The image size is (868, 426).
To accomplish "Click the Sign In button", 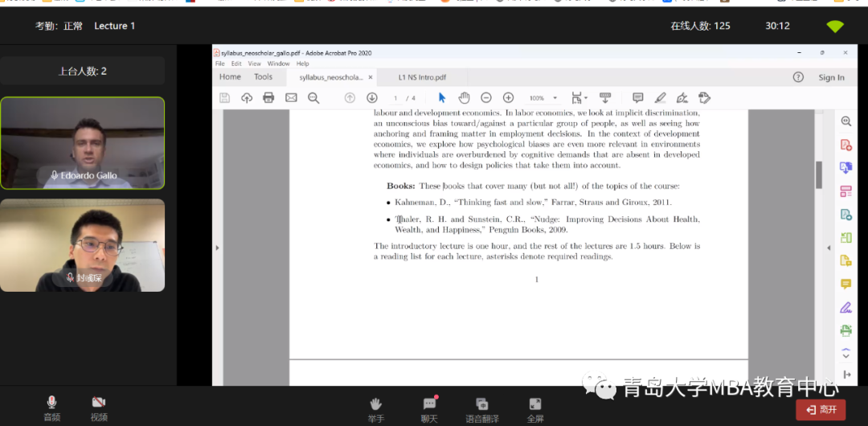I will pos(831,77).
